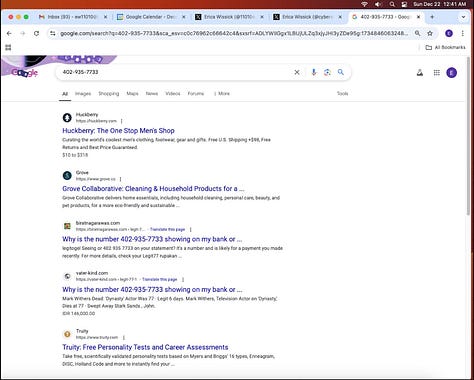Screen dimensions: 474x380
Task: Click the Huckberry site favicon
Action: click(67, 118)
